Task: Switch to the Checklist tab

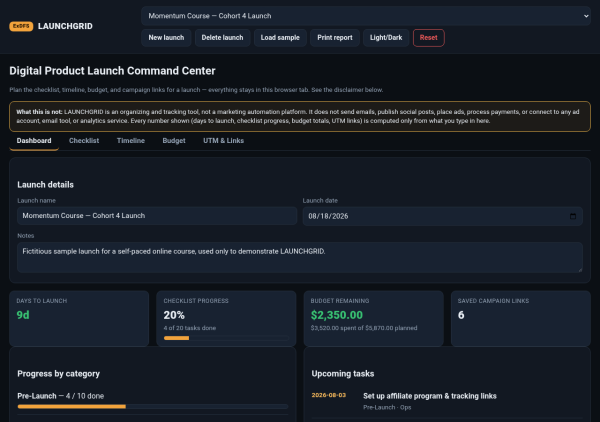Action: pos(84,141)
